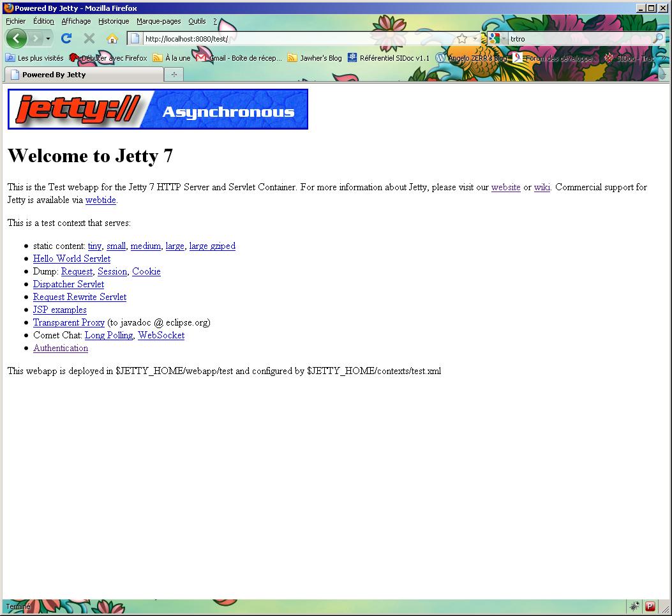Click the Welcome to Jetty 7 heading
Viewport: 672px width, 616px height.
click(x=90, y=156)
